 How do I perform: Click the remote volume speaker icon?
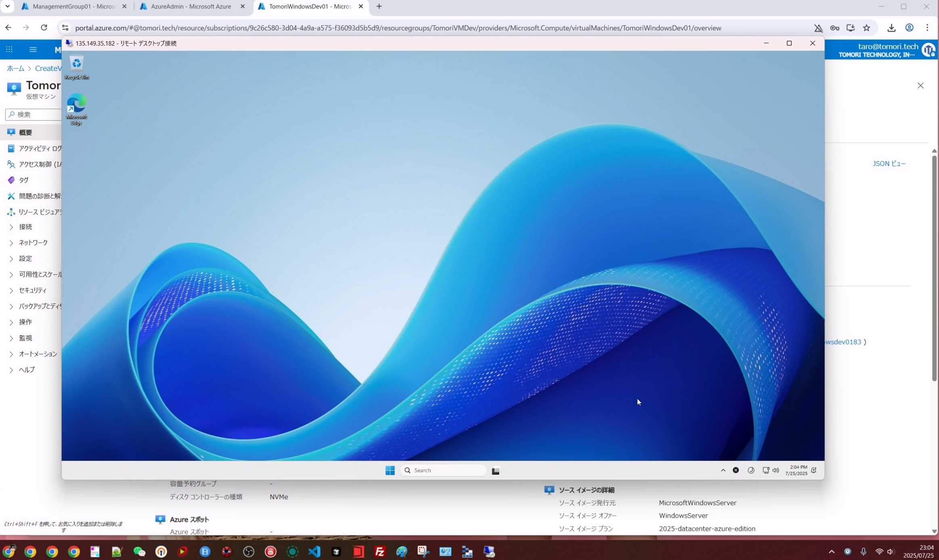[x=776, y=470]
